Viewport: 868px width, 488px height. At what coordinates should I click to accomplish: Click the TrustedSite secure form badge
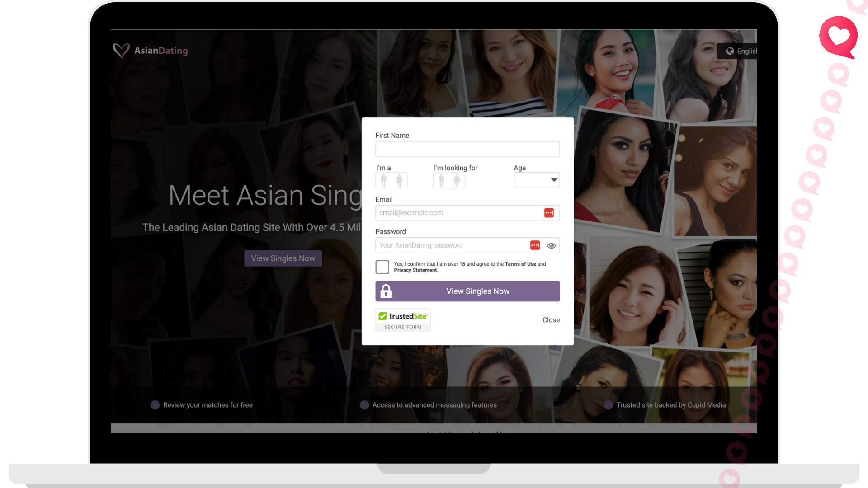(403, 319)
